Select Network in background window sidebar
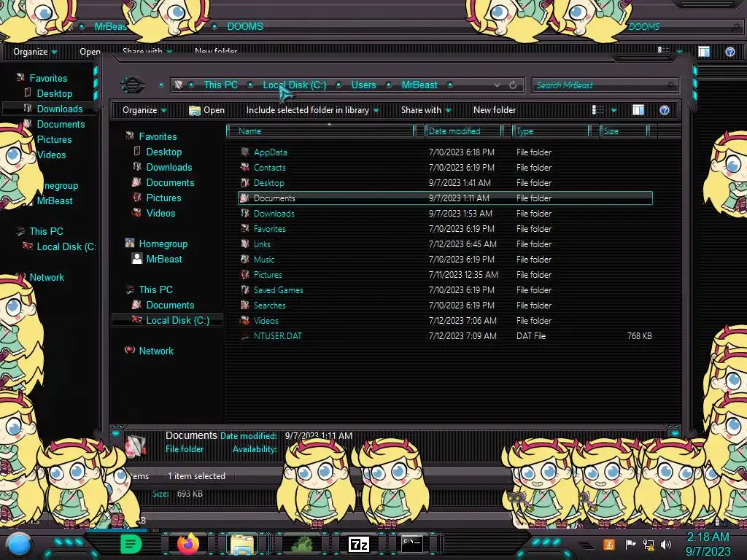This screenshot has height=560, width=747. [x=46, y=278]
